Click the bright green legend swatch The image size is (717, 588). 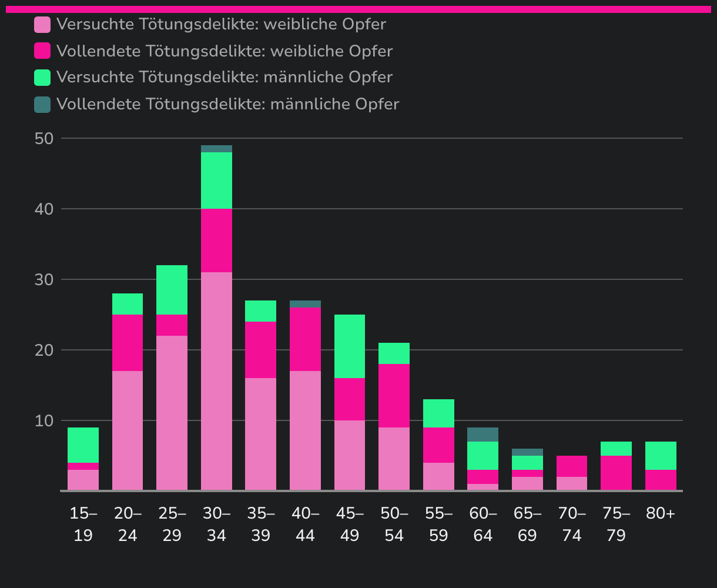coord(42,77)
